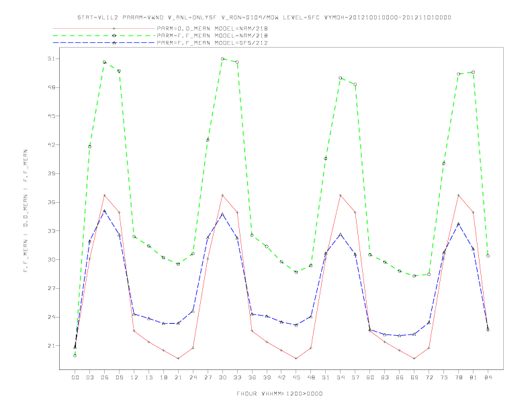Select legend entry PARM=F.F_MEAN MODEL=GFS/212
The image size is (532, 411).
click(x=212, y=43)
